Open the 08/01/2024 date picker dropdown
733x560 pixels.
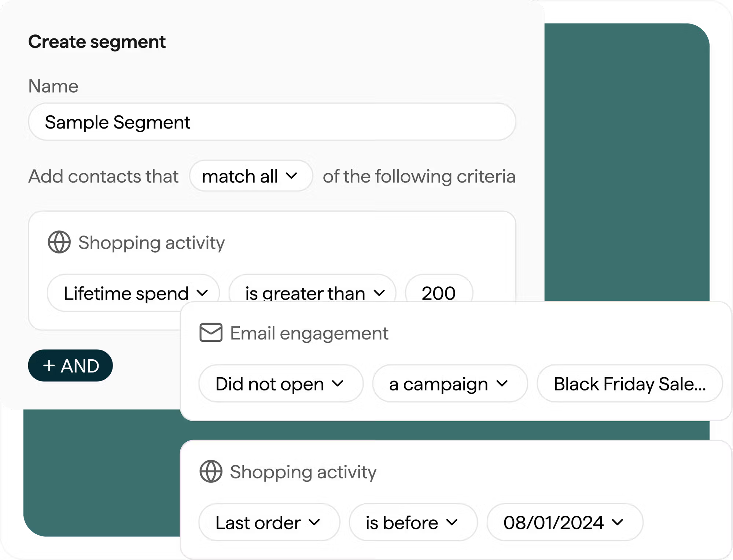pos(562,522)
